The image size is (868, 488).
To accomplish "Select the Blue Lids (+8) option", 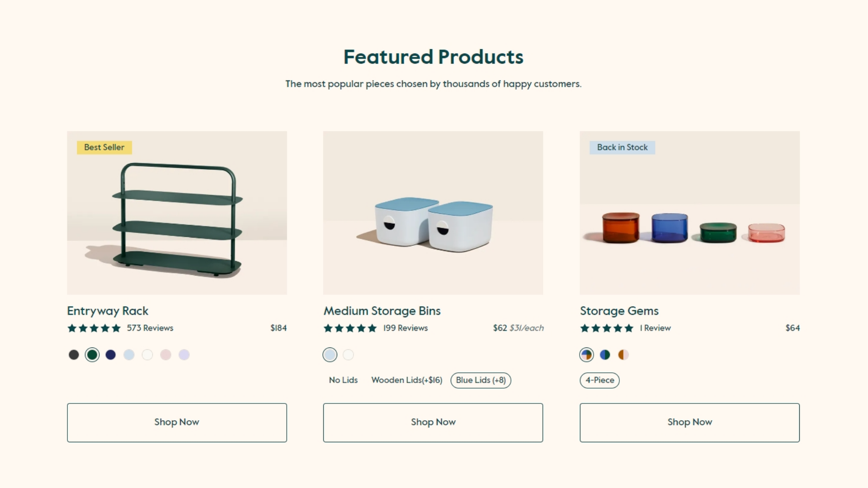I will point(481,380).
